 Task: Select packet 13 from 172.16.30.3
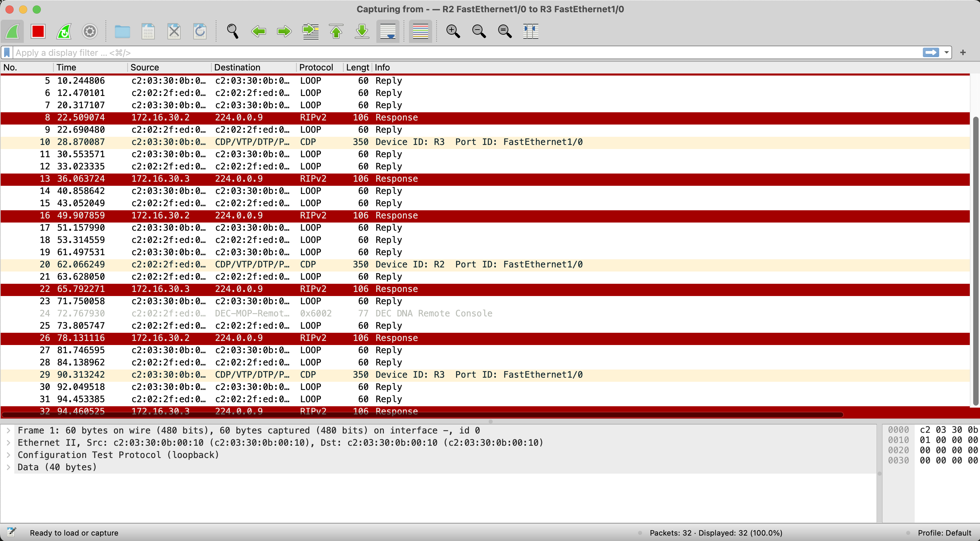(x=485, y=179)
